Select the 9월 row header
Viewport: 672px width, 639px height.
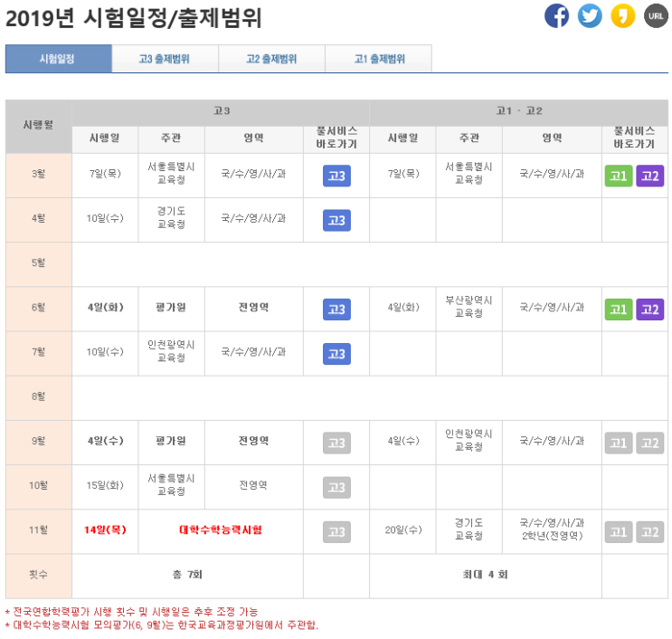pos(39,442)
